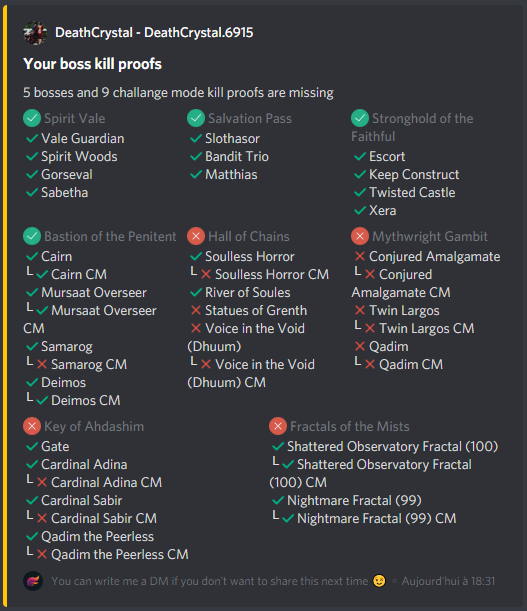Viewport: 527px width, 611px height.
Task: Click the checkmark next to Vale Guardian
Action: pyautogui.click(x=32, y=138)
